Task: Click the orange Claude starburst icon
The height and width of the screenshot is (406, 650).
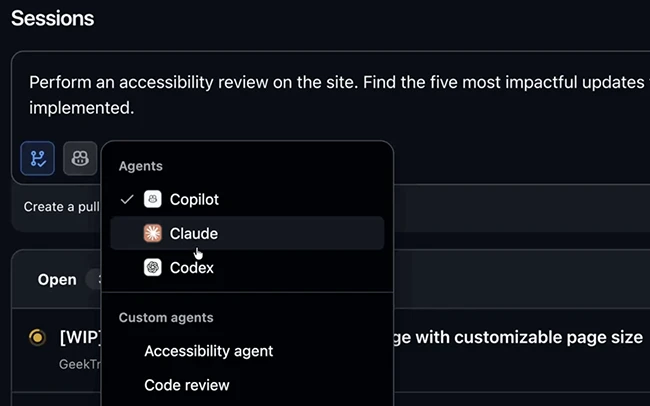Action: tap(153, 233)
